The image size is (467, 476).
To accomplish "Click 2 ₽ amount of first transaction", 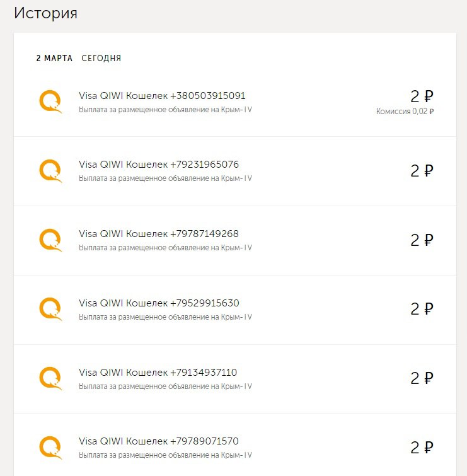I will pyautogui.click(x=422, y=96).
